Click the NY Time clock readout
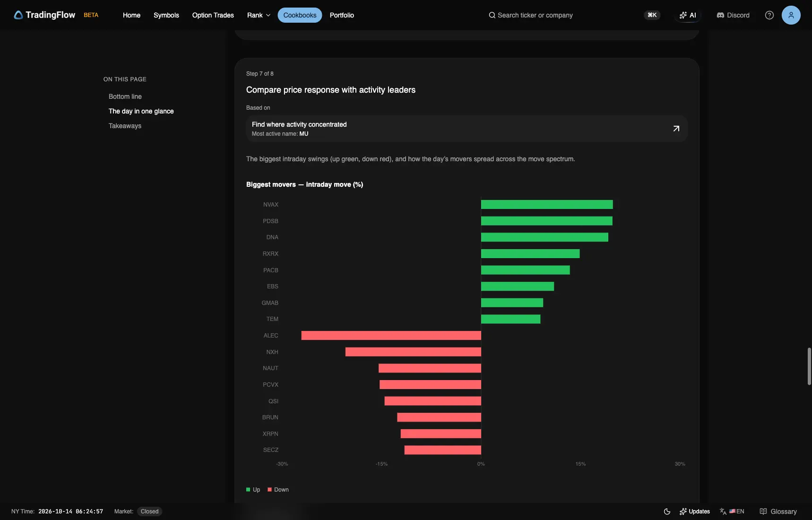Screen dimensions: 812x520 point(57,511)
